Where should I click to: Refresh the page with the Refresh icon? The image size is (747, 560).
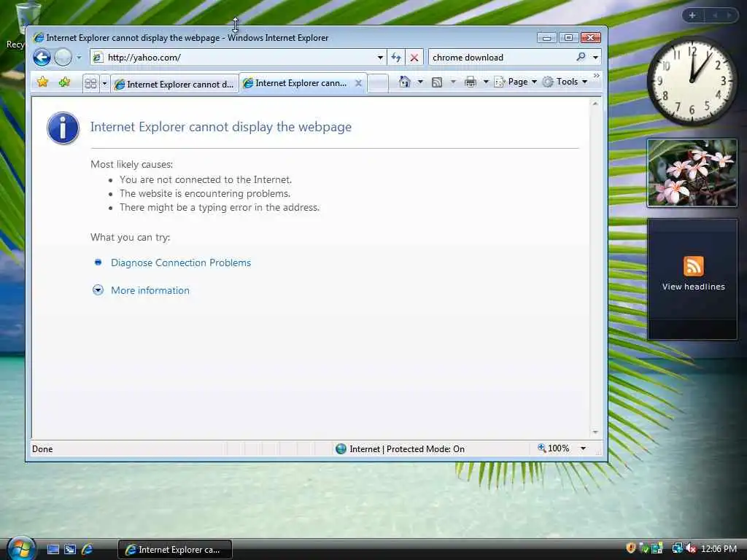396,58
